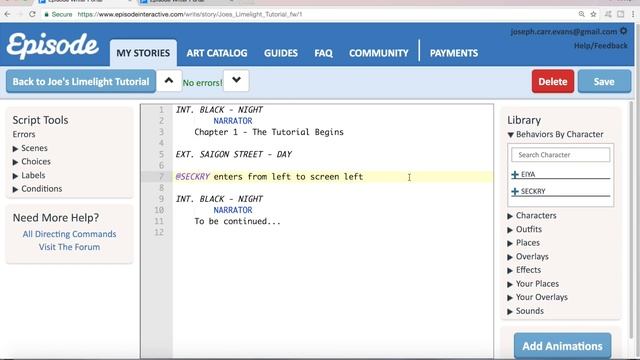Click line number 12 in gutter

click(159, 232)
